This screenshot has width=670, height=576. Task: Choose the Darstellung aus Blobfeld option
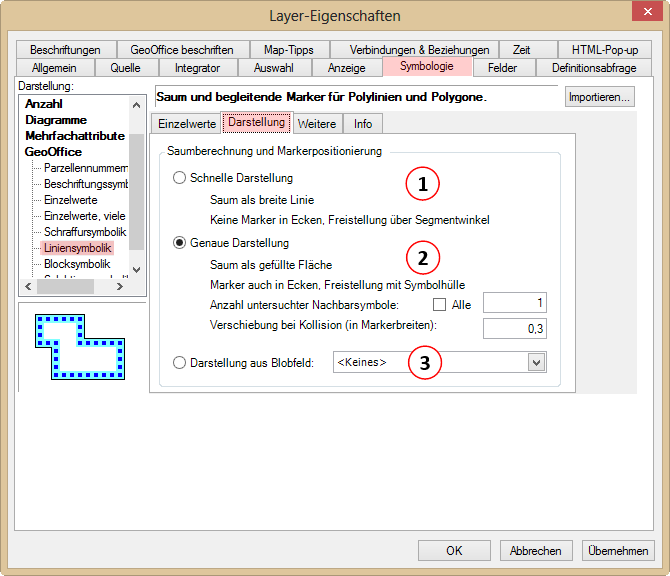click(180, 363)
